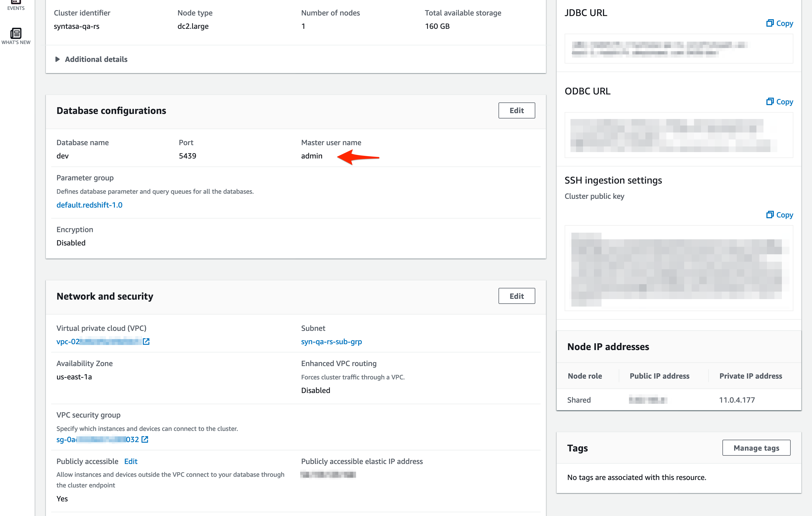The width and height of the screenshot is (812, 516).
Task: Open VPC external link icon
Action: pos(146,342)
